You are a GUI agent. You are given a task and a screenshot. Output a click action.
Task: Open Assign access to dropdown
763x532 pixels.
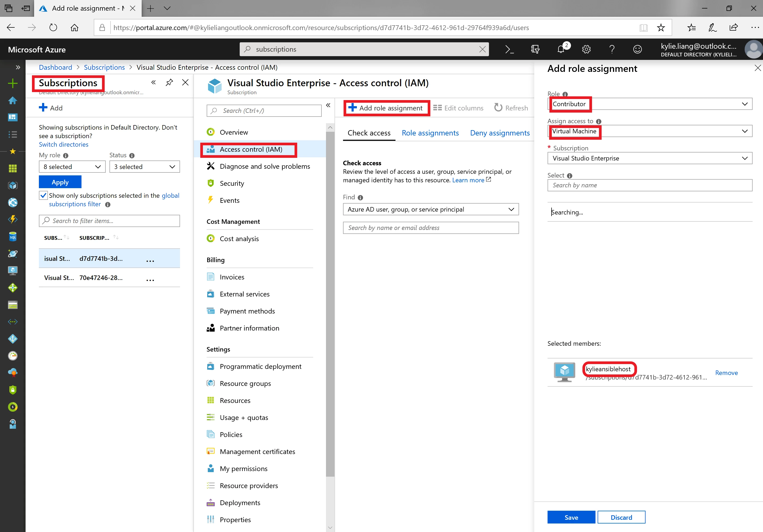click(x=650, y=131)
